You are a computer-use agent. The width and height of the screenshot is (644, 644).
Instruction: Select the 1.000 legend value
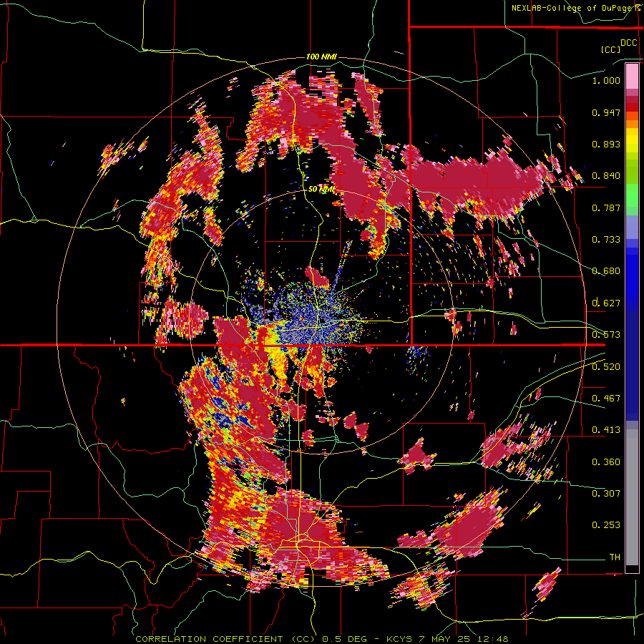pos(606,80)
